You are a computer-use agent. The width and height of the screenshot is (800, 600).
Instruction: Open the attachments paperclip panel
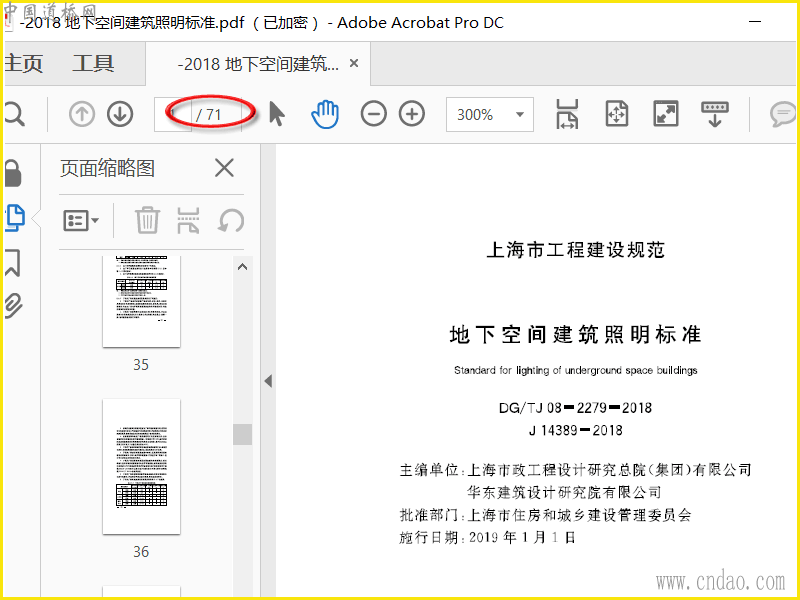(13, 306)
